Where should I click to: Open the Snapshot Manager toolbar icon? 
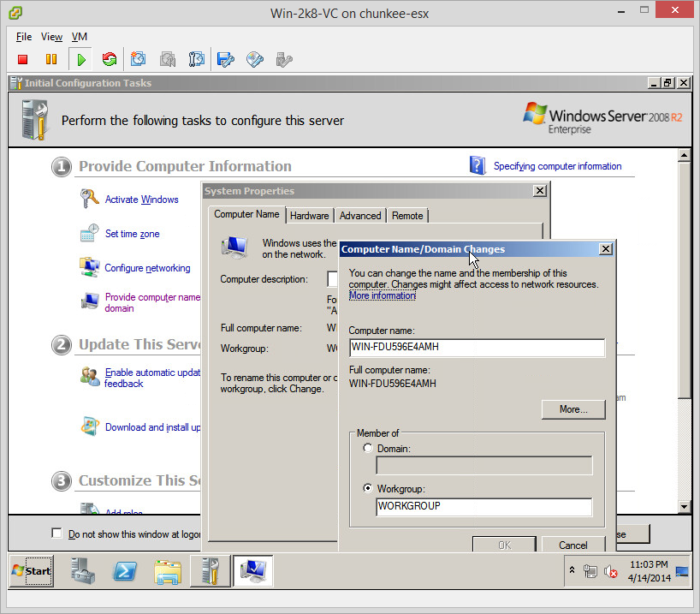click(197, 59)
